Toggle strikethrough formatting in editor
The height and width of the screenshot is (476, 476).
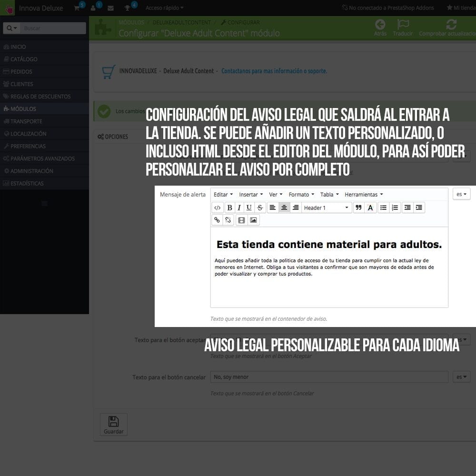(x=260, y=208)
